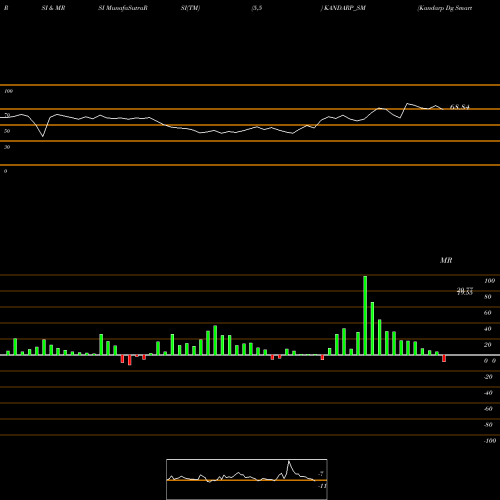The height and width of the screenshot is (500, 500).
Task: Click the 68.84 RSI value label
Action: (x=460, y=107)
